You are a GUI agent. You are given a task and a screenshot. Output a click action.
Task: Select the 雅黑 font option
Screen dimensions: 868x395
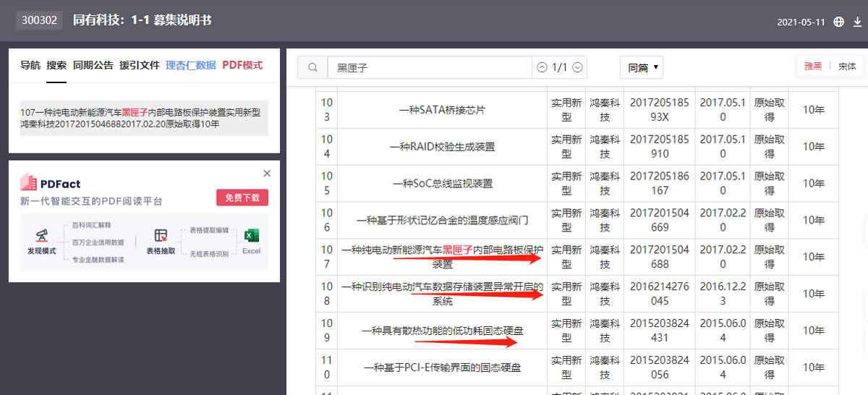813,66
